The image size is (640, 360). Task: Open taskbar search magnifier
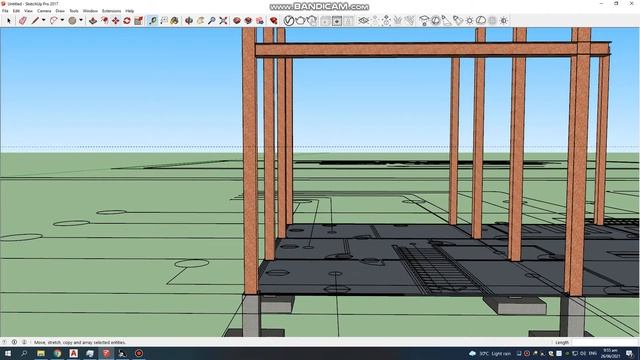point(24,353)
